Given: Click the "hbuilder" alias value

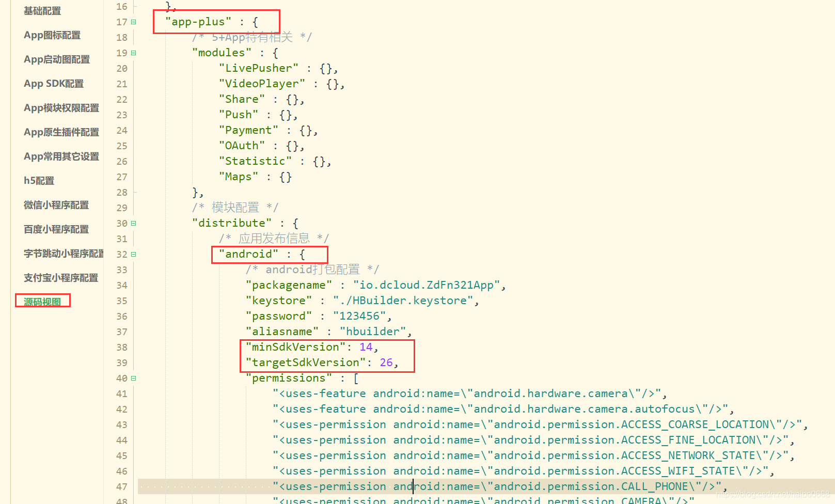Looking at the screenshot, I should [373, 332].
